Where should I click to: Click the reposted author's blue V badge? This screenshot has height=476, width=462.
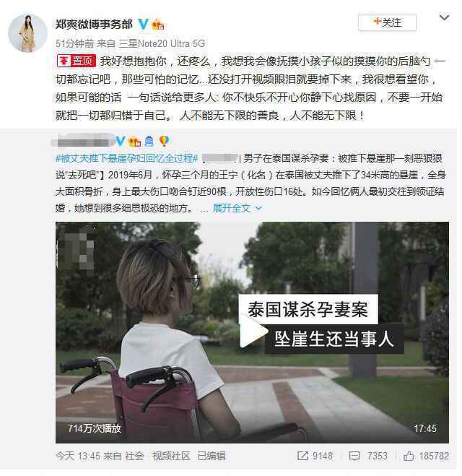tap(121, 141)
